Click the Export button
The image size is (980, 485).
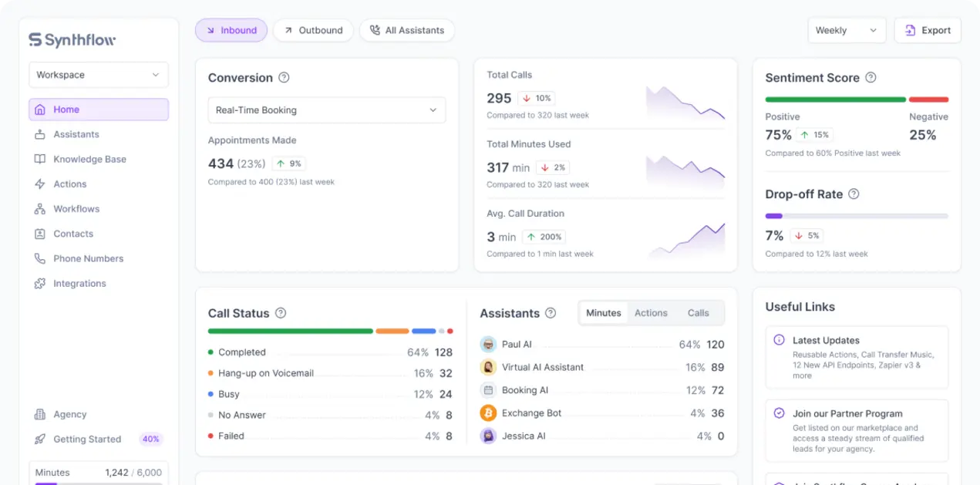click(928, 30)
